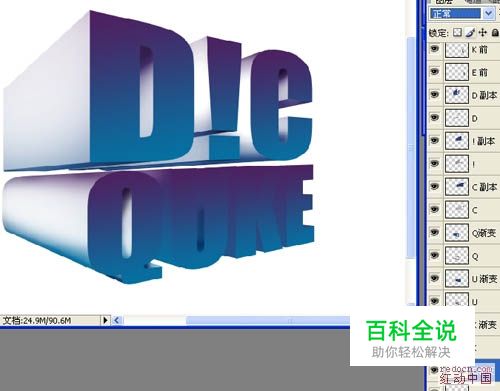Hide the ! 副本 layer
Image resolution: width=500 pixels, height=391 pixels.
434,140
